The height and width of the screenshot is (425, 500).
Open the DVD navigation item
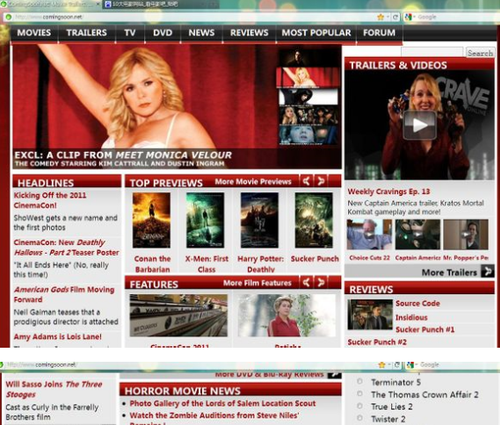coord(163,33)
